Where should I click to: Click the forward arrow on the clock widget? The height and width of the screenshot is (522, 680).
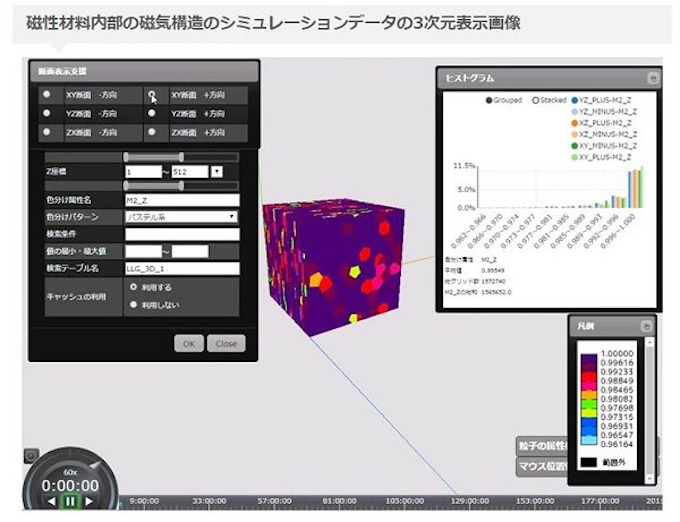(89, 501)
